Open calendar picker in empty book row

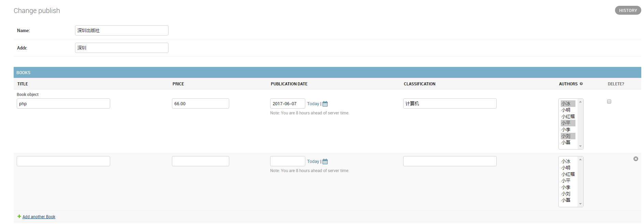325,162
